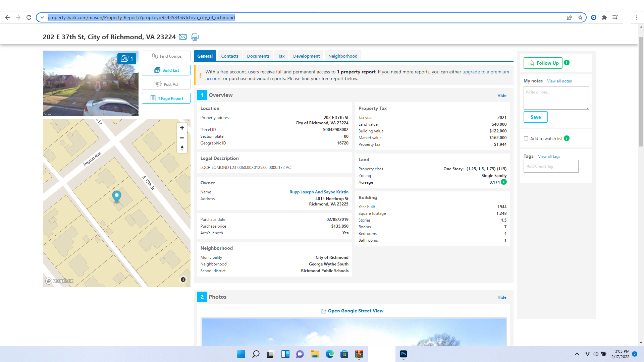644x362 pixels.
Task: Zoom in on the map
Action: point(182,128)
